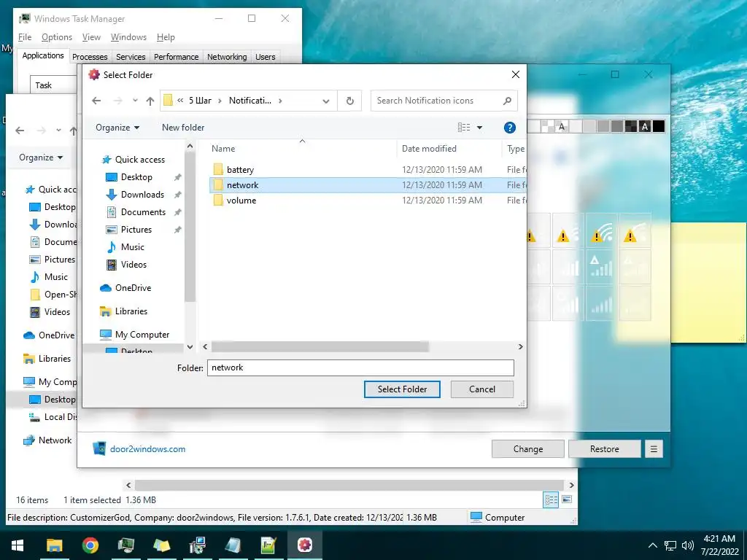The width and height of the screenshot is (747, 560).
Task: Refresh the Notification icons folder view
Action: coord(349,101)
